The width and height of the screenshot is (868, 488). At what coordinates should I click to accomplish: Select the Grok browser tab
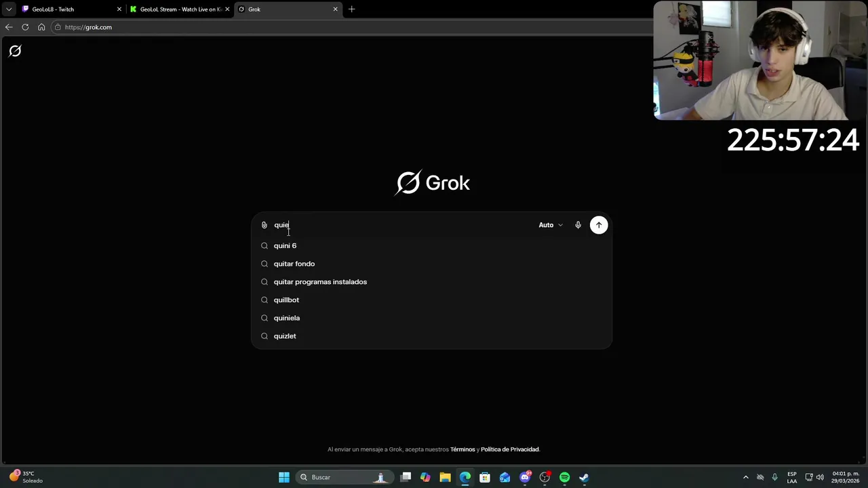pos(288,9)
